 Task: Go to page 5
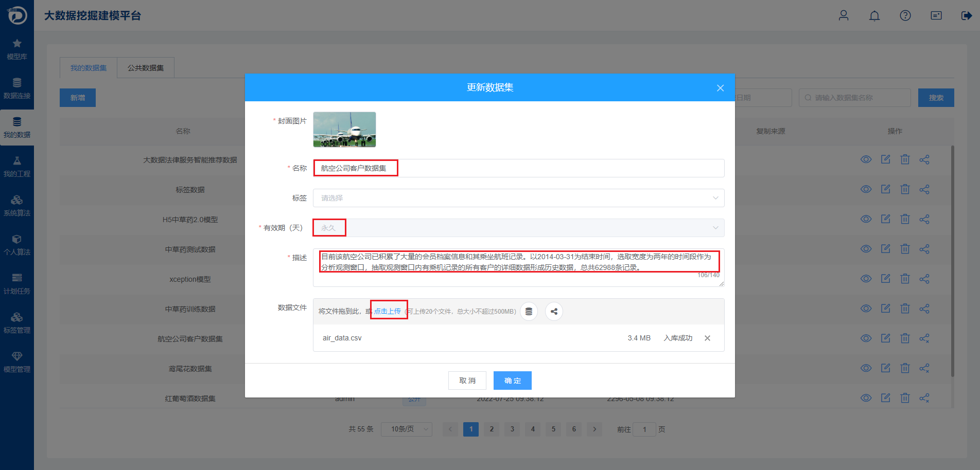(x=553, y=429)
